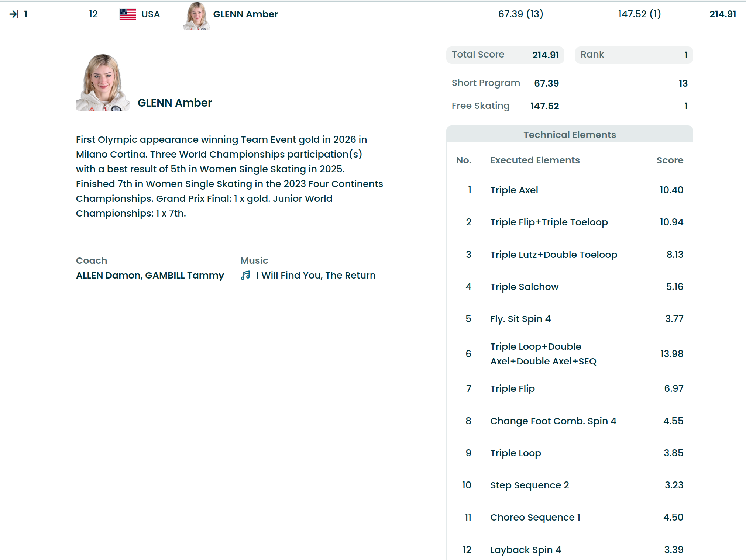
Task: Select Executed Elements column header
Action: [534, 160]
